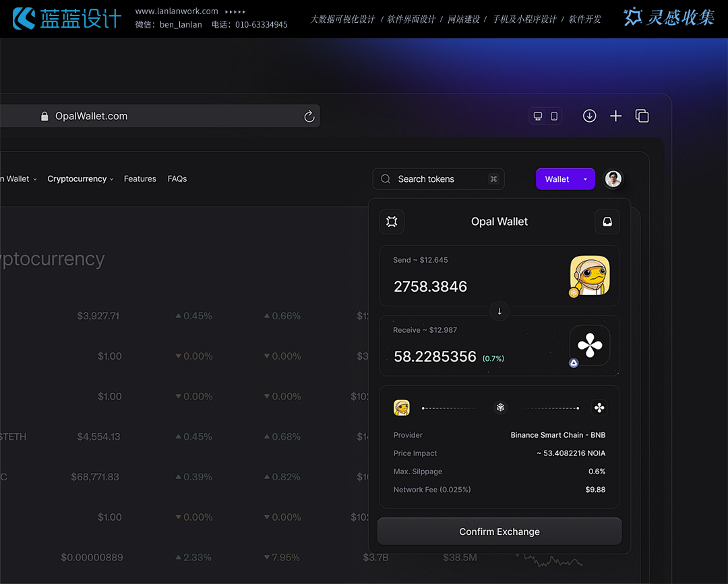This screenshot has width=728, height=584.
Task: Click the cube icon in the route path
Action: (x=500, y=408)
